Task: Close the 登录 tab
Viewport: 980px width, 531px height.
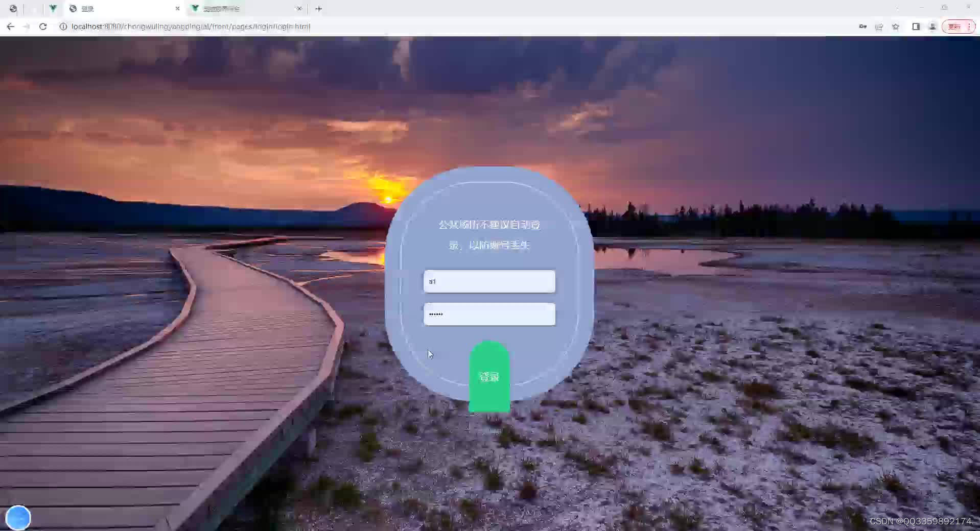Action: click(177, 9)
